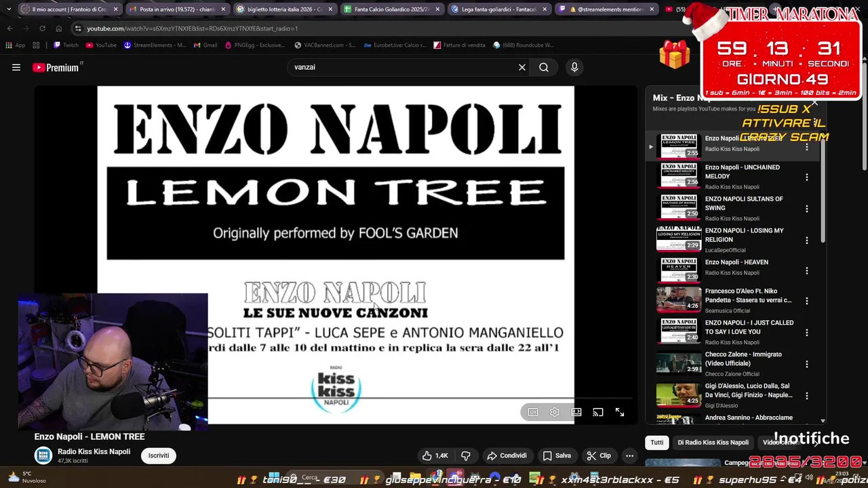Open the PNGEgg bookmark
868x488 pixels.
coord(255,45)
